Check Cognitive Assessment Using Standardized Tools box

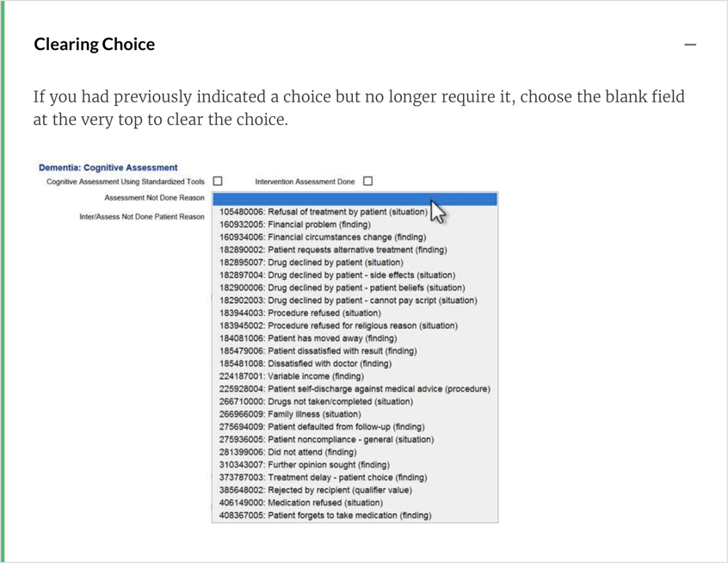[x=218, y=182]
